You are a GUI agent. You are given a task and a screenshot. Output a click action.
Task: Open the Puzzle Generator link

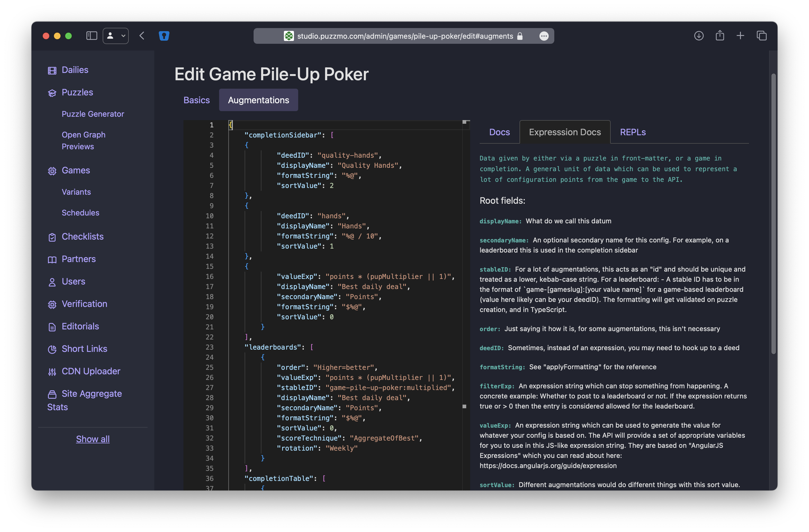[x=93, y=114]
